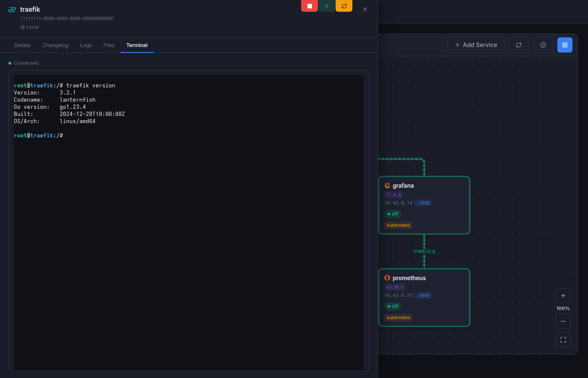Switch to the Logs tab
Screen dimensions: 588x378
[86, 45]
